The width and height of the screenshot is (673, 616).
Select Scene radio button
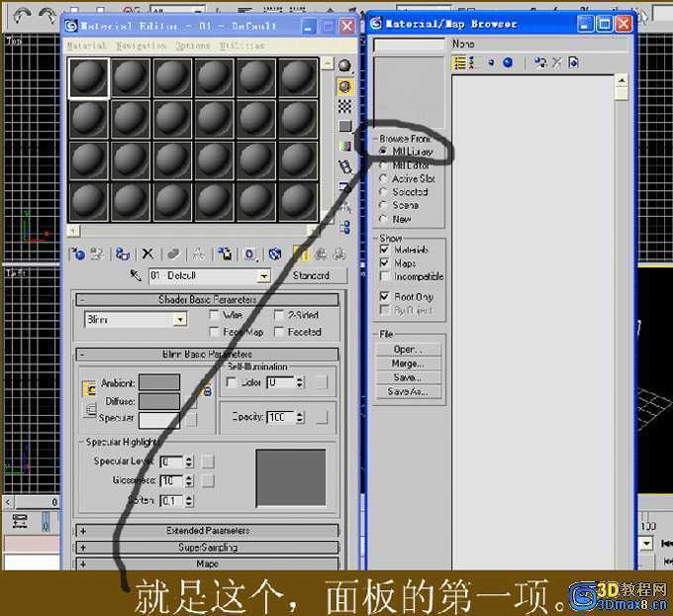pos(383,205)
